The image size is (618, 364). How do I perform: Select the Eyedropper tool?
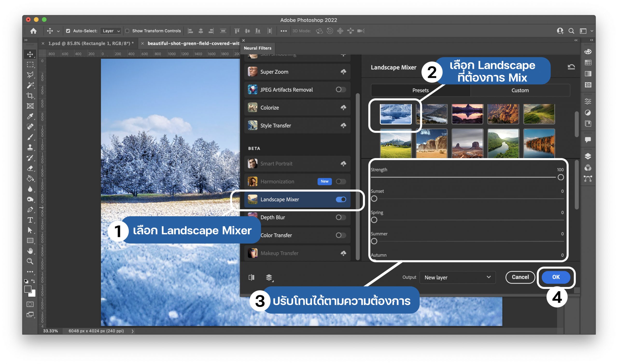click(x=30, y=116)
